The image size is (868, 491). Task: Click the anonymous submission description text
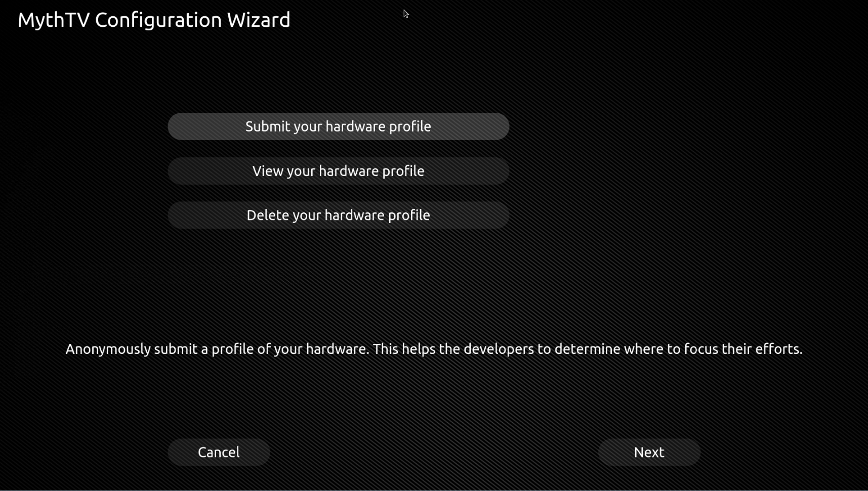coord(434,349)
